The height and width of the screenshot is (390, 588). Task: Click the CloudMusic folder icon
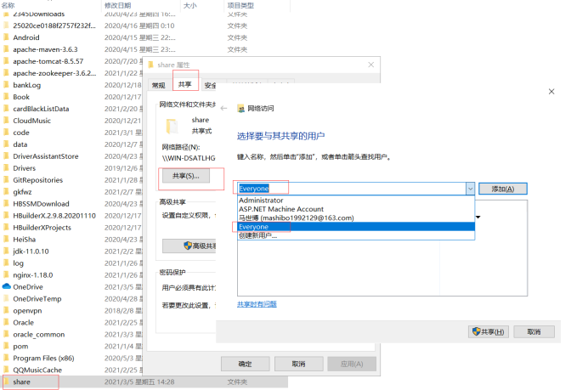pyautogui.click(x=6, y=121)
